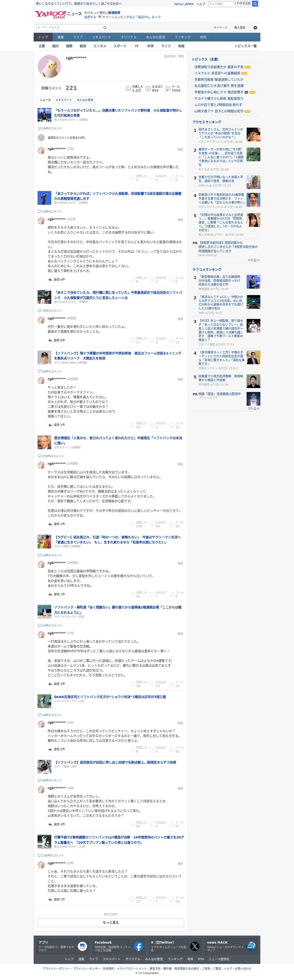Screen dimensions: 294x980
Task: Open the ニュース提供社 footer link
Action: 219,959
